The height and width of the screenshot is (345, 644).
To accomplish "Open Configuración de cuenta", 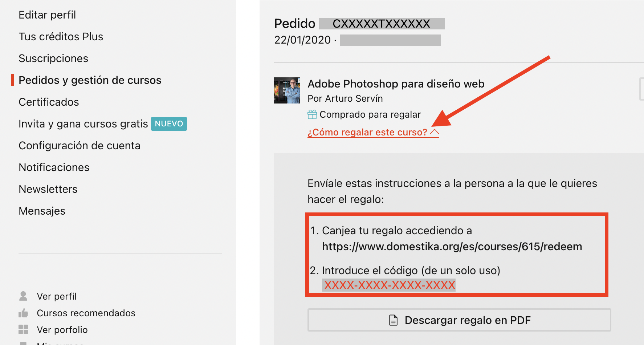I will point(80,146).
